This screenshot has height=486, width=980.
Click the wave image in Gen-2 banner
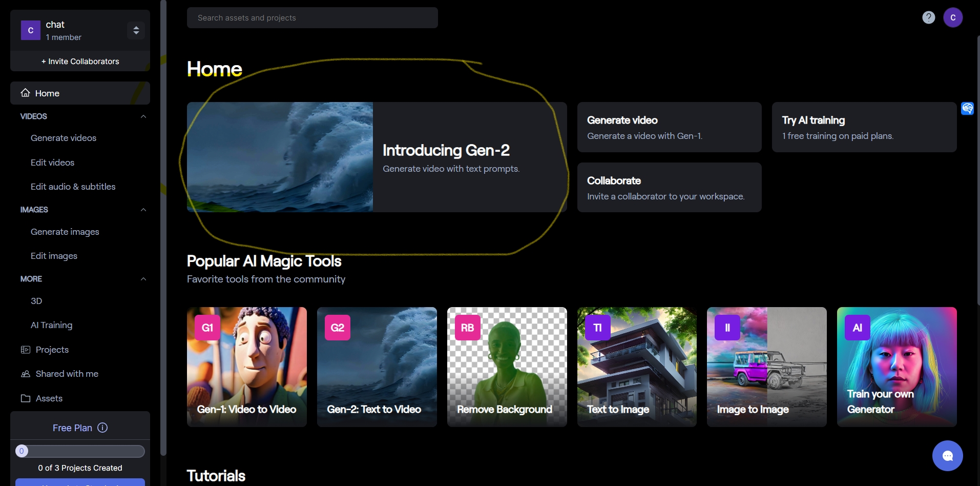pos(280,157)
